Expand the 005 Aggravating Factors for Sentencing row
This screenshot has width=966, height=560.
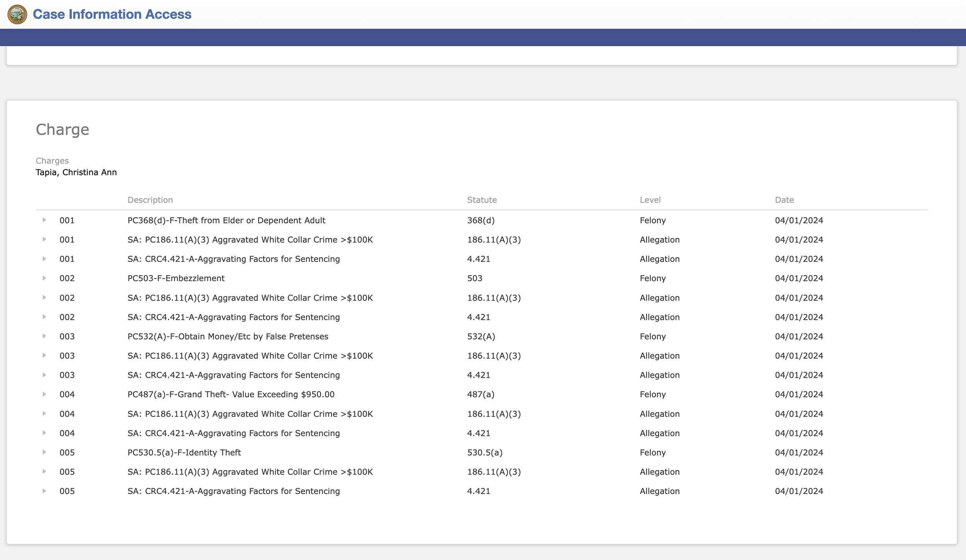coord(44,491)
